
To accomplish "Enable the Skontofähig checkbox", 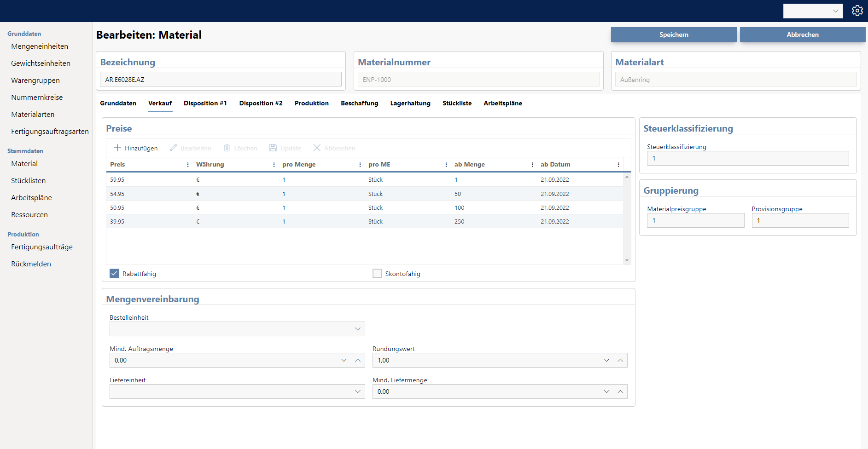I will point(377,273).
